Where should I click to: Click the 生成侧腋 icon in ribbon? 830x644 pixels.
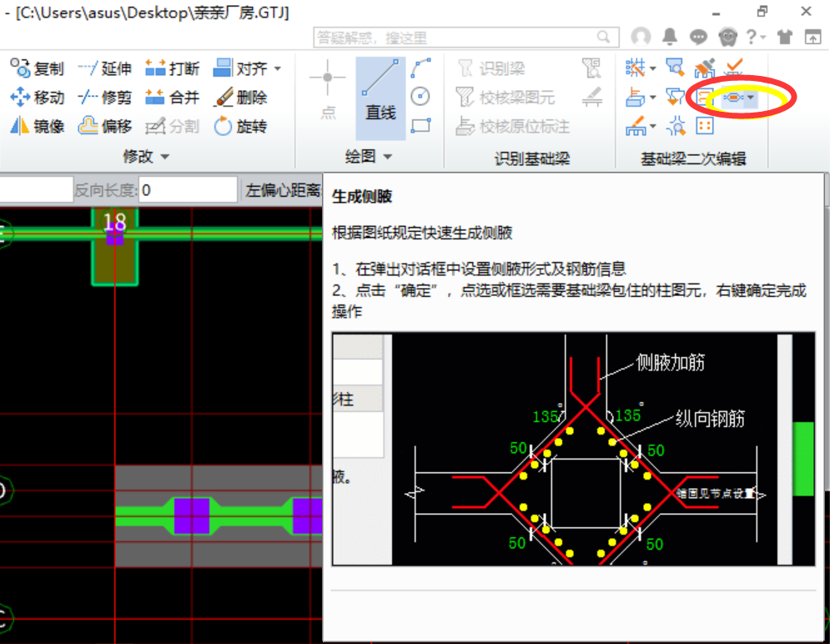732,98
